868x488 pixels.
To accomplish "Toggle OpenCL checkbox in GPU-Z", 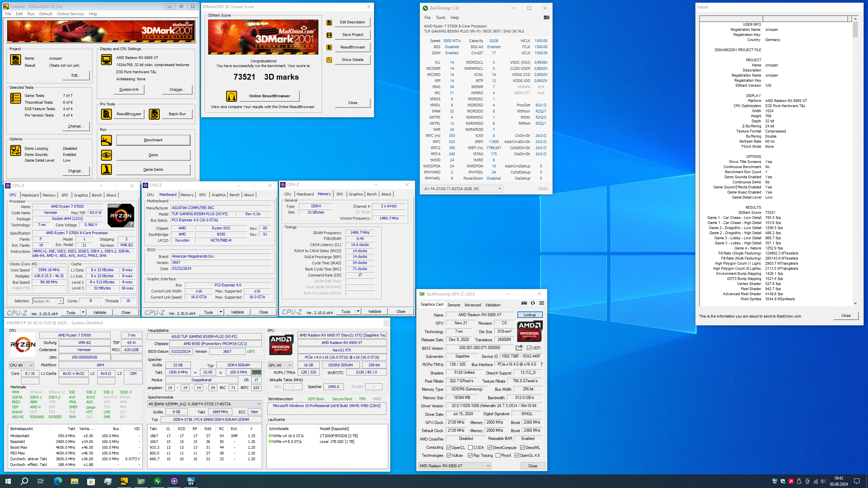I will pos(449,448).
